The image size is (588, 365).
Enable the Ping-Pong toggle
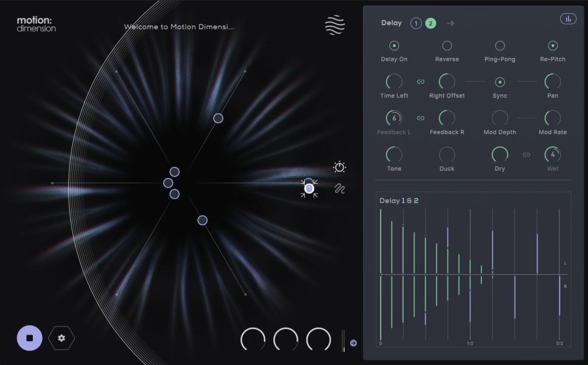click(x=500, y=46)
